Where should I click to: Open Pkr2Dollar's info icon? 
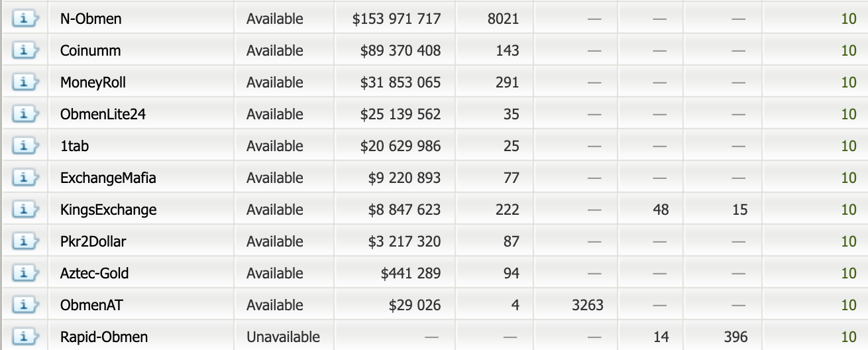pyautogui.click(x=23, y=241)
